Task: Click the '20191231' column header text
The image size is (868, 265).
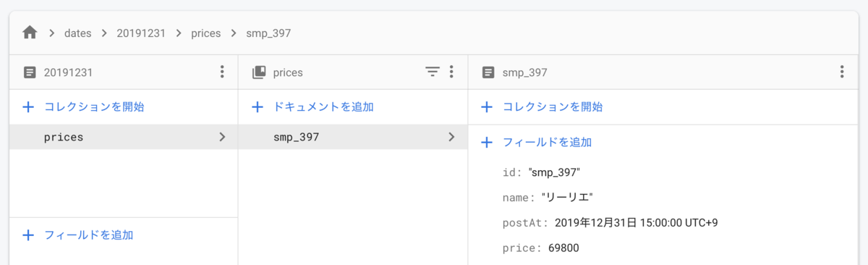Action: click(x=68, y=72)
